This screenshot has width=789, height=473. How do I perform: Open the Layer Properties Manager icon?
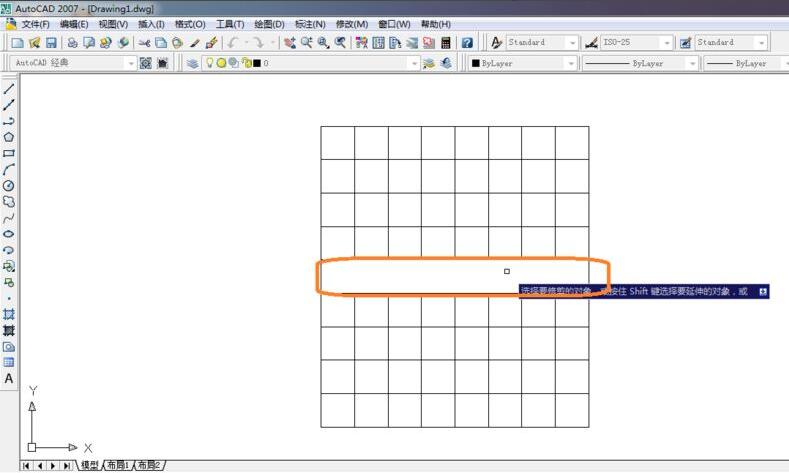click(x=192, y=63)
